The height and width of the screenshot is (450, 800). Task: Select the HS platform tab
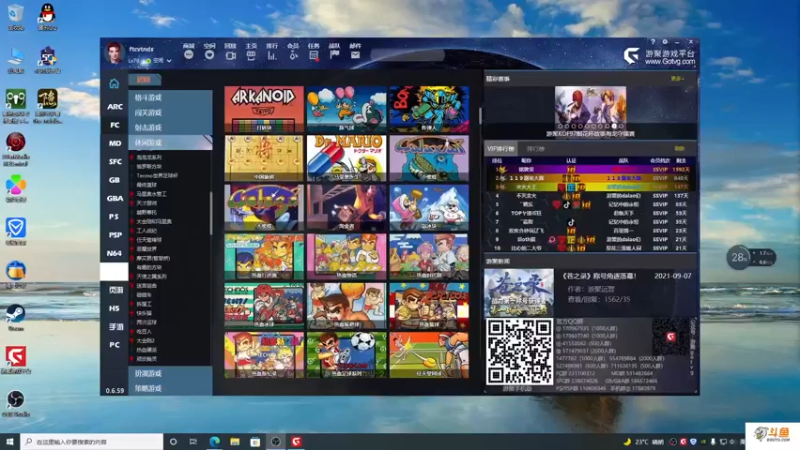(x=115, y=308)
